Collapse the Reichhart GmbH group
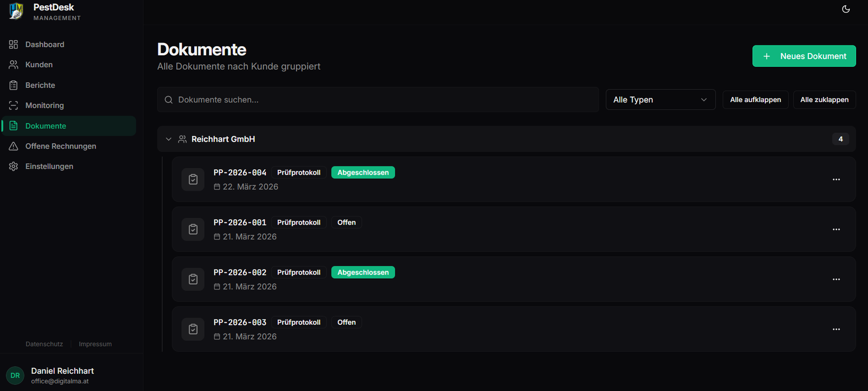Viewport: 868px width, 391px height. pyautogui.click(x=169, y=139)
